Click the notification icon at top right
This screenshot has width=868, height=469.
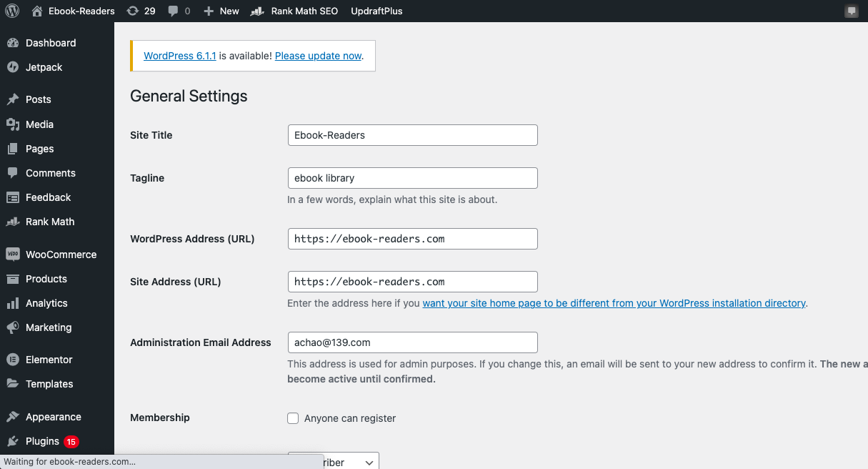click(851, 11)
